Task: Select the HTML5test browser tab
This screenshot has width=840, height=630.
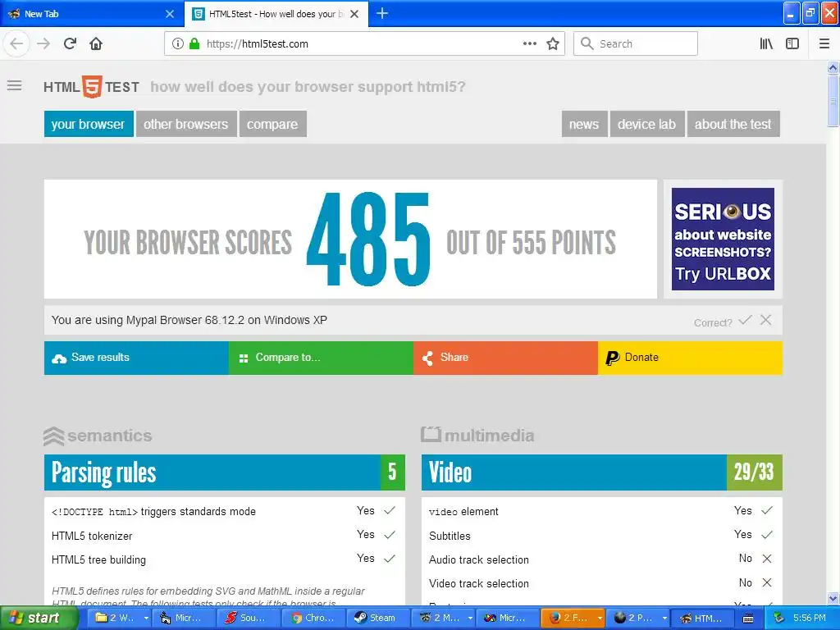Action: pos(276,14)
